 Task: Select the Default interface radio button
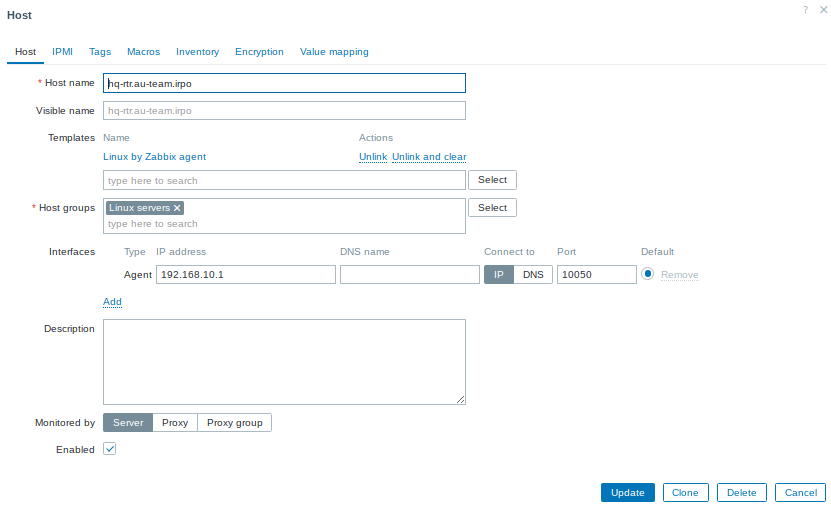647,274
